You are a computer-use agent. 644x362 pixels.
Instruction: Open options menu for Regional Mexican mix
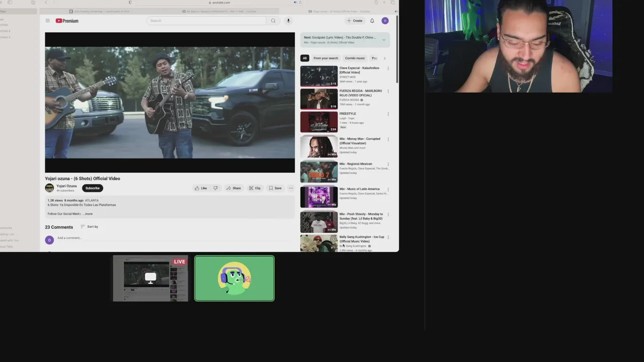[388, 164]
